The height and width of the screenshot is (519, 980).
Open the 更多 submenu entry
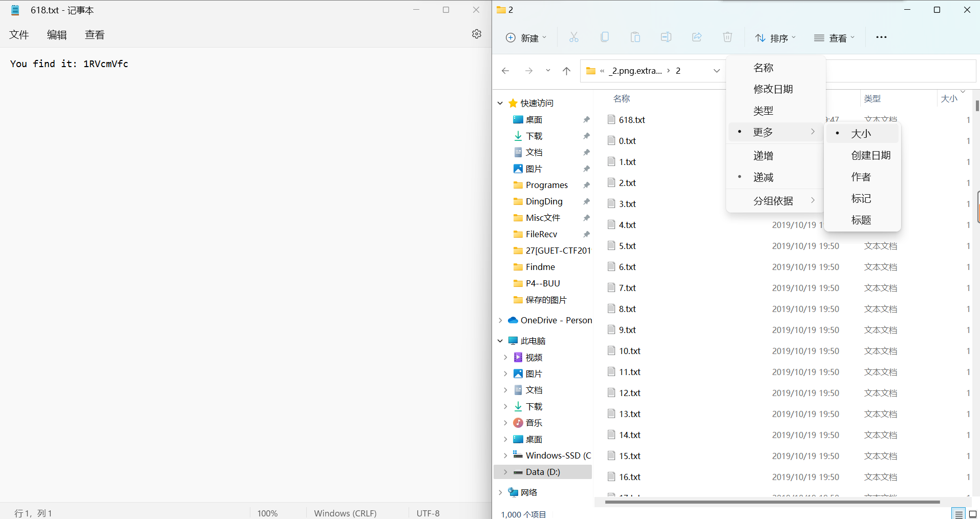775,132
